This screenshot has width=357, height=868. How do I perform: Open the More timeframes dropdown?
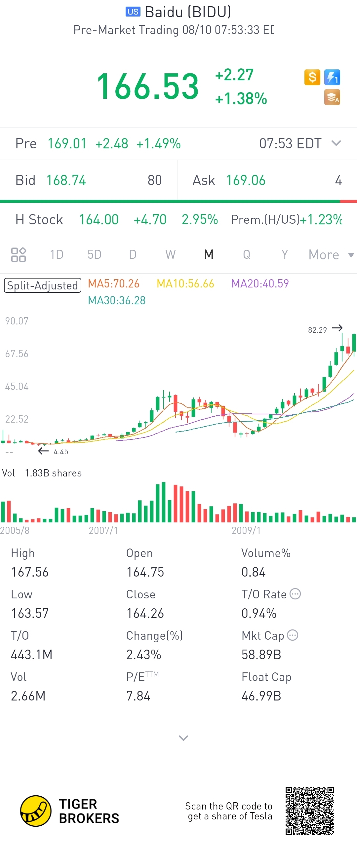pyautogui.click(x=331, y=255)
